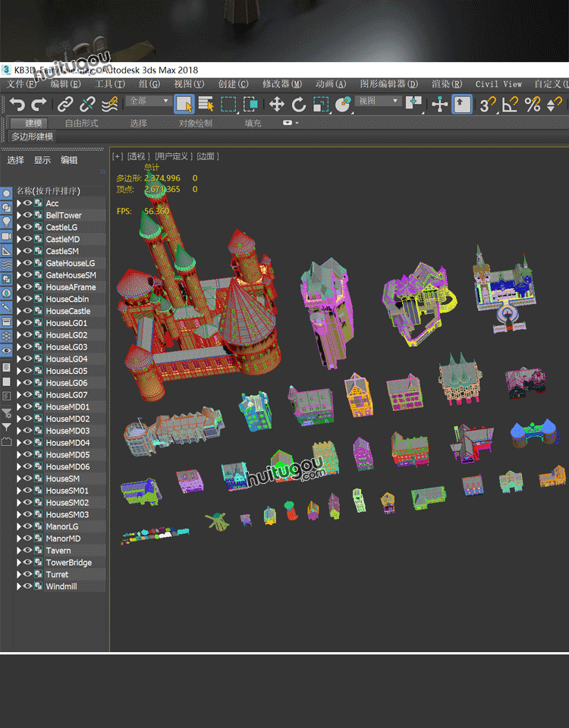Image resolution: width=569 pixels, height=728 pixels.
Task: Hide the BellTower group using its eye
Action: 27,215
